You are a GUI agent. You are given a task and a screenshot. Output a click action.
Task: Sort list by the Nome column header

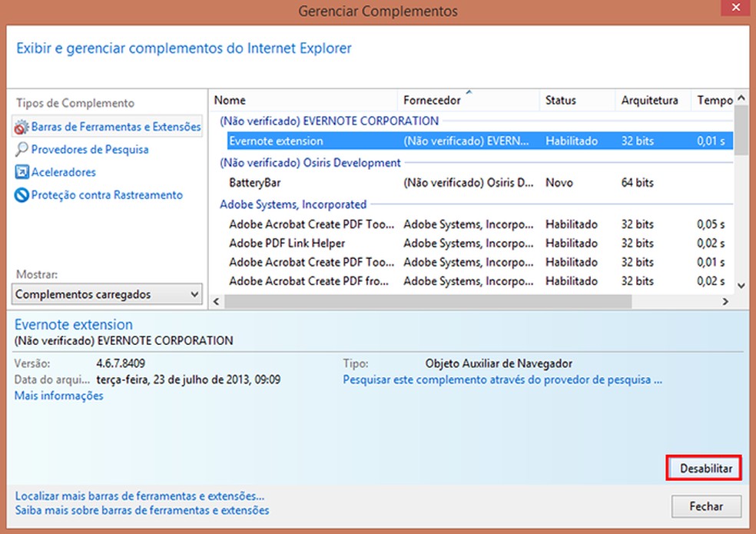click(303, 100)
